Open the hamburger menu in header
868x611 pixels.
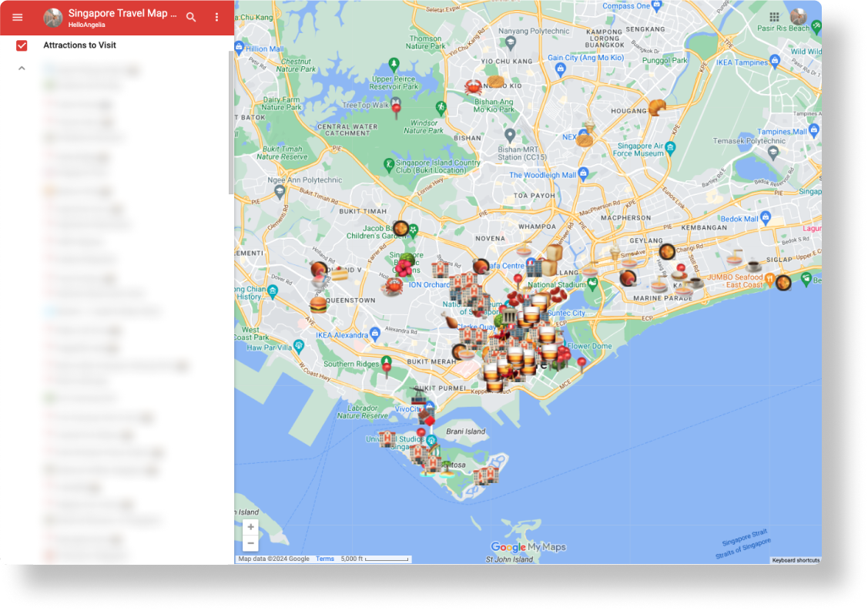18,17
